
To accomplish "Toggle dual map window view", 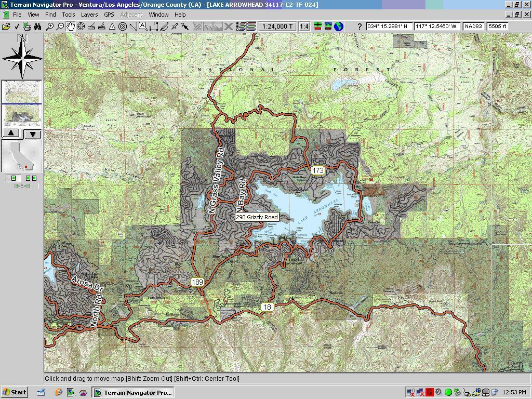I will (x=31, y=178).
